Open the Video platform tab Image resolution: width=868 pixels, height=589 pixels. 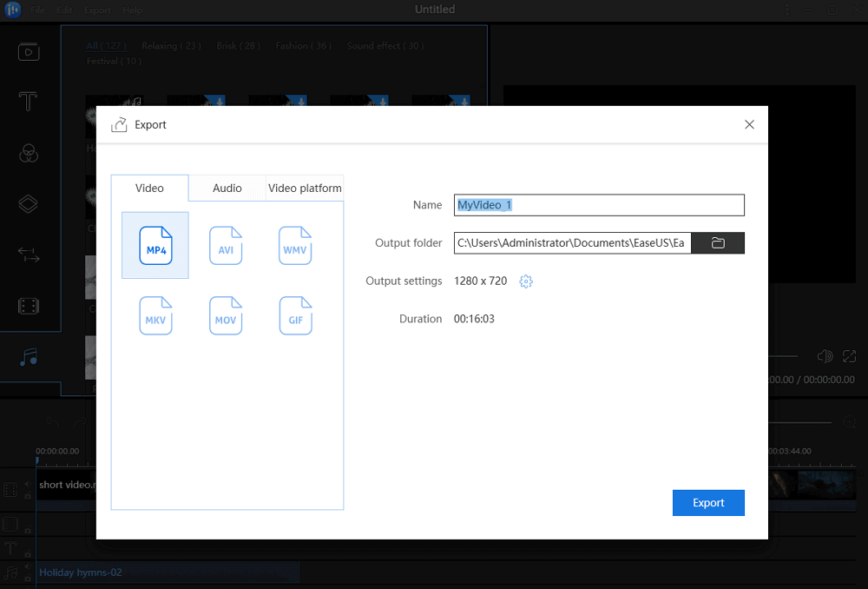point(305,189)
